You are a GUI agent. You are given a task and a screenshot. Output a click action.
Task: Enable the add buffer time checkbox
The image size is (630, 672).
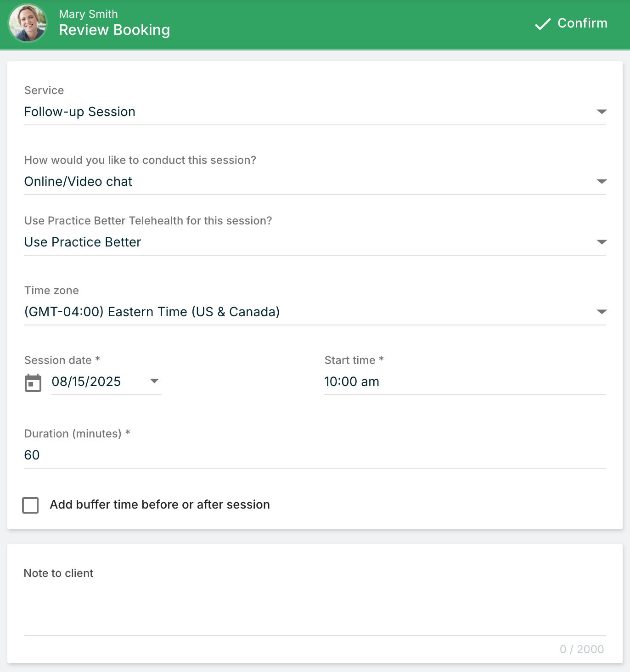pyautogui.click(x=31, y=505)
